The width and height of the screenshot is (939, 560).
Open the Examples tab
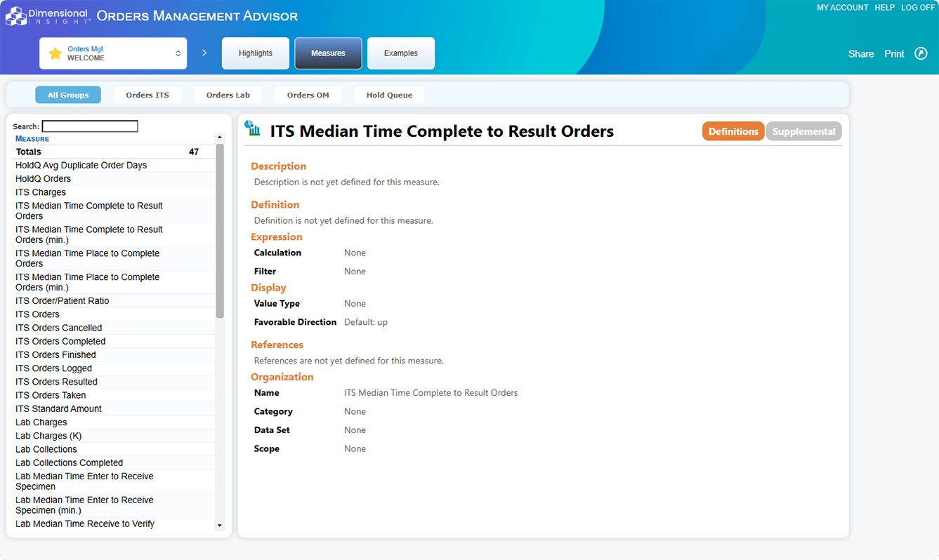coord(400,53)
